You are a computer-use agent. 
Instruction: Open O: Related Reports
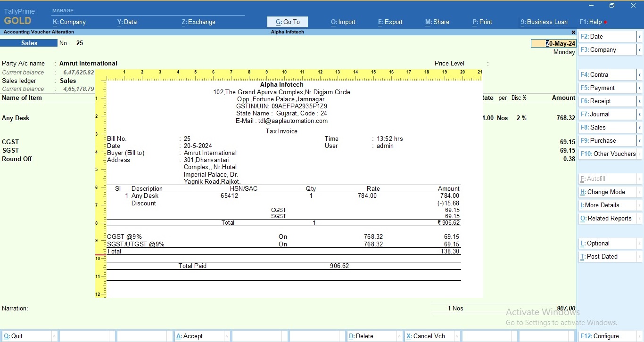pos(607,218)
